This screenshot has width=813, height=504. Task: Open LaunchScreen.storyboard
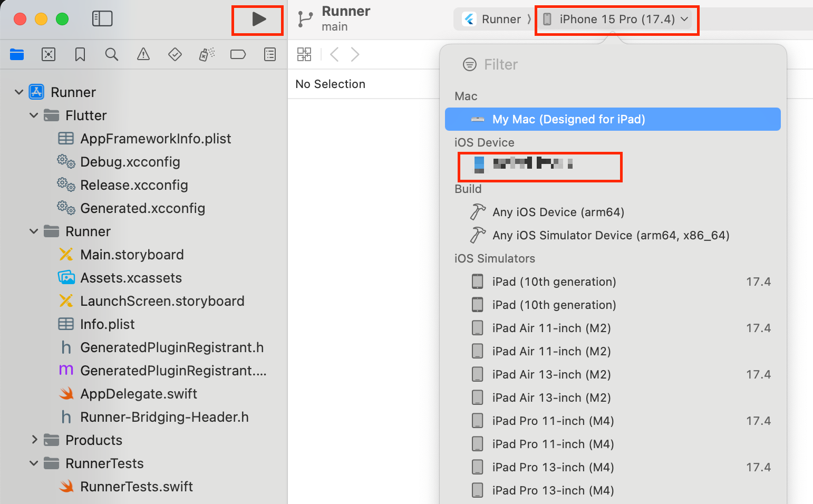[162, 301]
